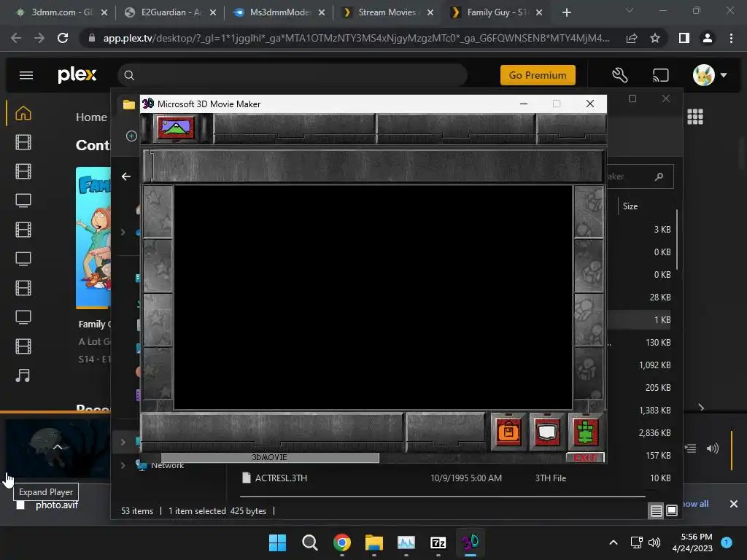Switch to the Ms3dmmMode browser tab
Viewport: 747px width, 560px height.
tap(279, 12)
